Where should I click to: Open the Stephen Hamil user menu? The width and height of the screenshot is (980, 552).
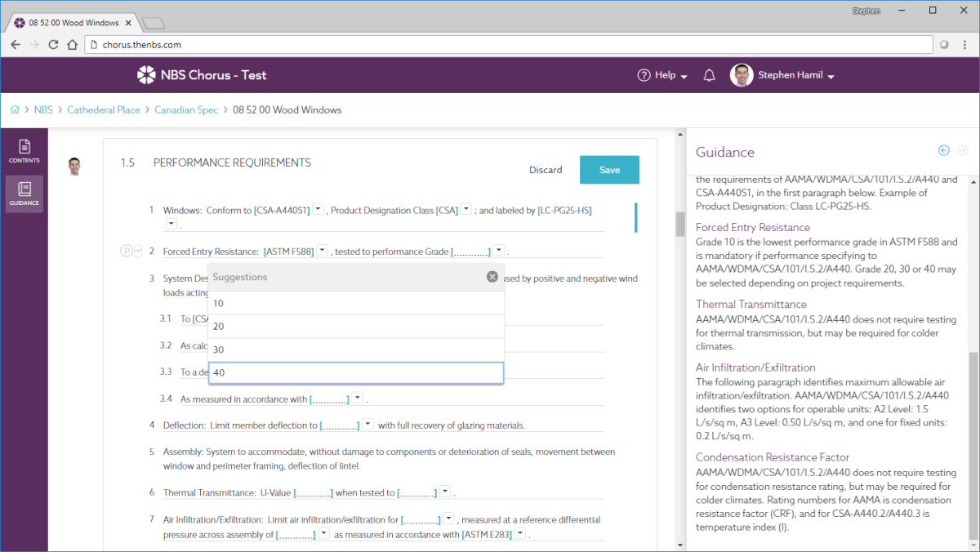[782, 75]
